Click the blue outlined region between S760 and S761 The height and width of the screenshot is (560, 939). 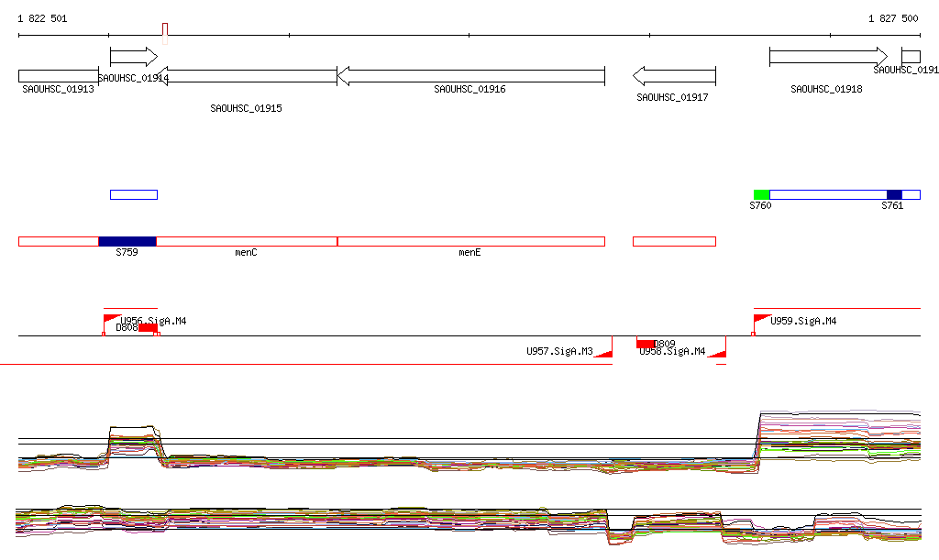click(x=828, y=194)
